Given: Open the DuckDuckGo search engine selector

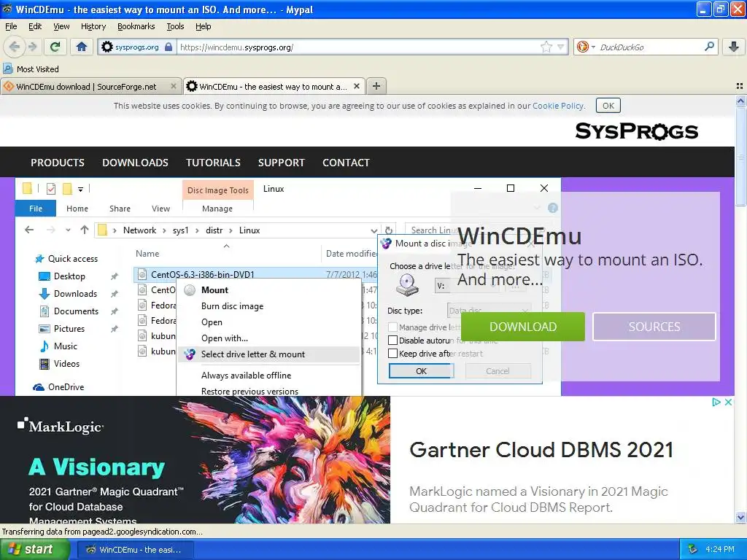Looking at the screenshot, I should 586,47.
